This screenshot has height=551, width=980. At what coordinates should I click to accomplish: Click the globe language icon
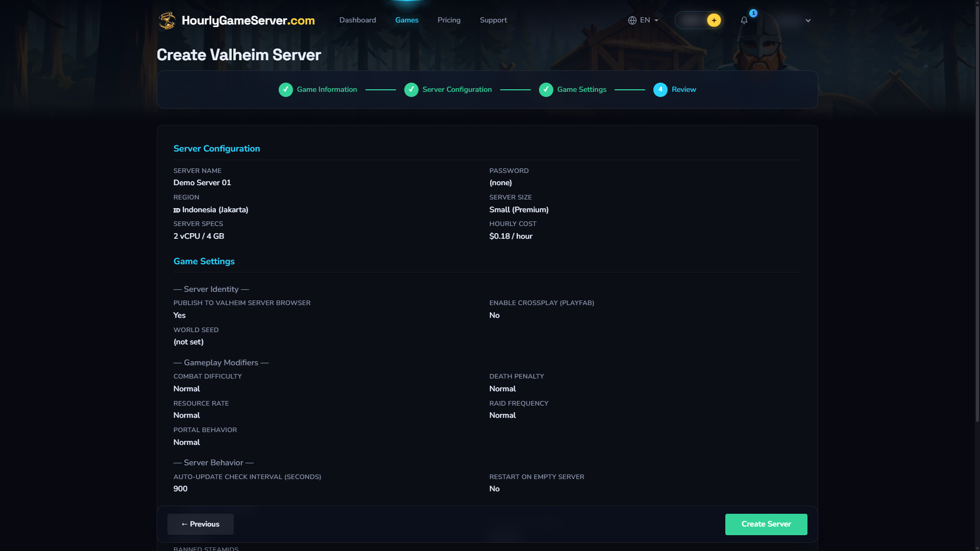(632, 20)
